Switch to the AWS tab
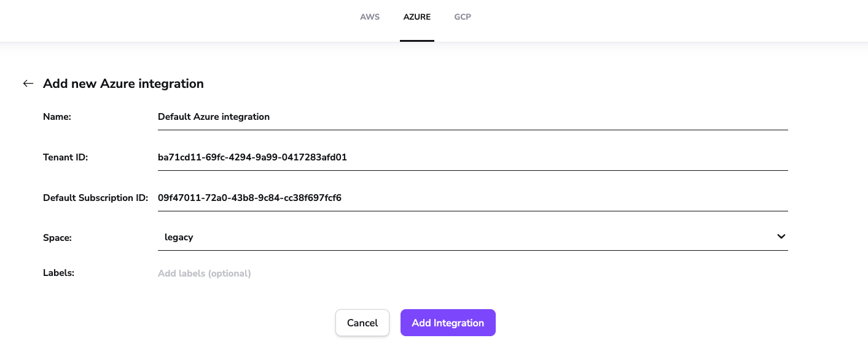The width and height of the screenshot is (868, 354). click(x=370, y=17)
